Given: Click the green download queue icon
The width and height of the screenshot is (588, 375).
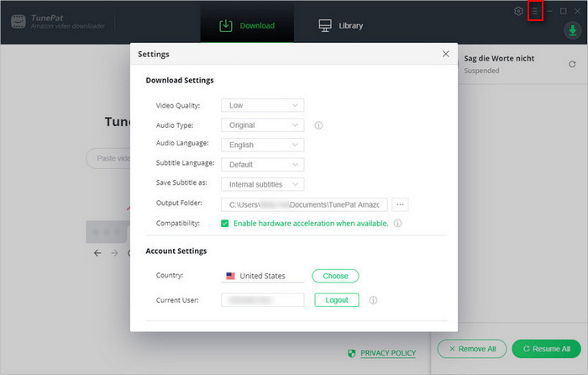Looking at the screenshot, I should (572, 30).
